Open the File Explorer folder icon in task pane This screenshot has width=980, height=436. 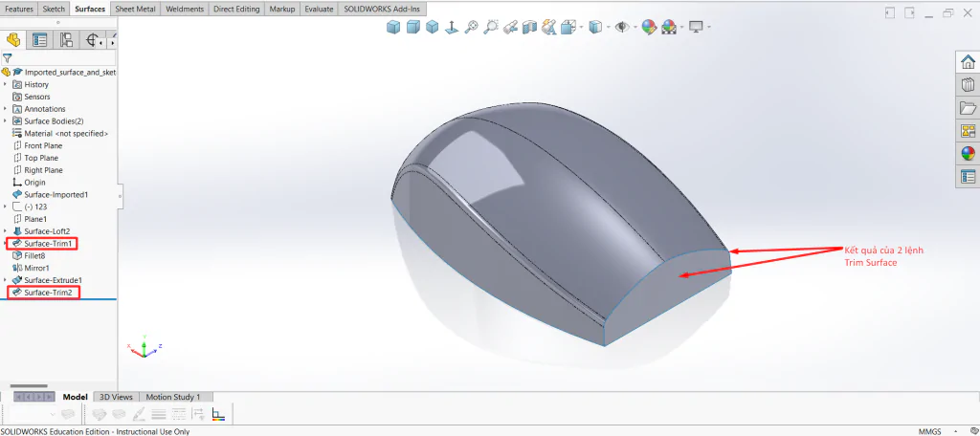pyautogui.click(x=968, y=108)
